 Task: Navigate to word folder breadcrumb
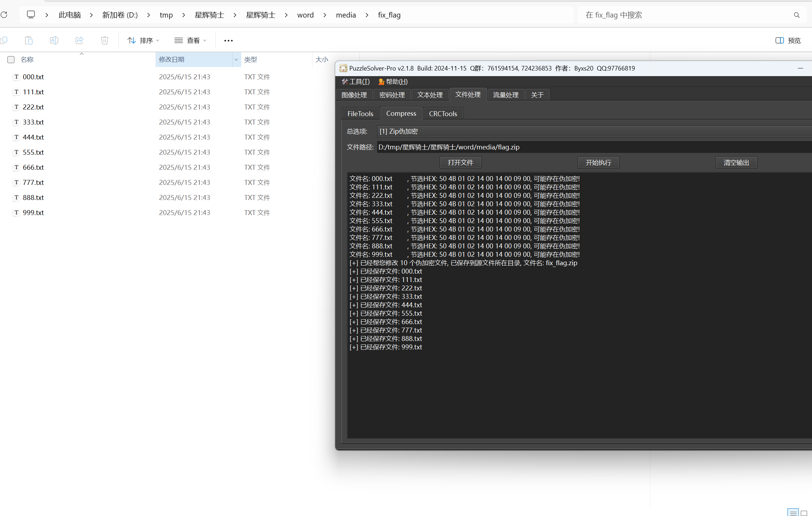(x=305, y=15)
